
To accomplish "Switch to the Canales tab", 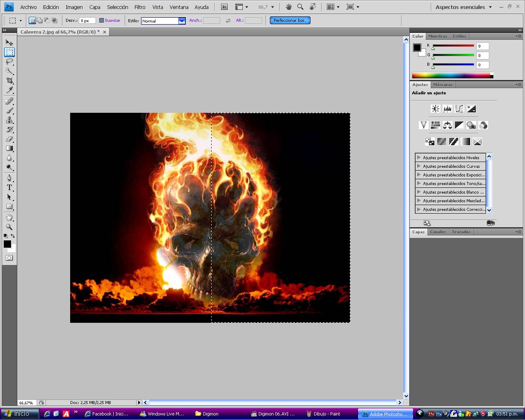I will click(x=438, y=232).
